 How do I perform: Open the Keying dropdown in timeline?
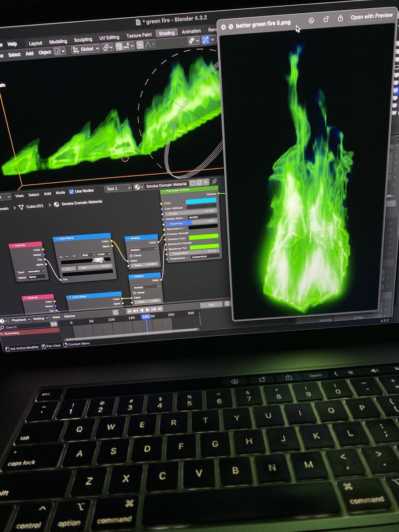41,318
